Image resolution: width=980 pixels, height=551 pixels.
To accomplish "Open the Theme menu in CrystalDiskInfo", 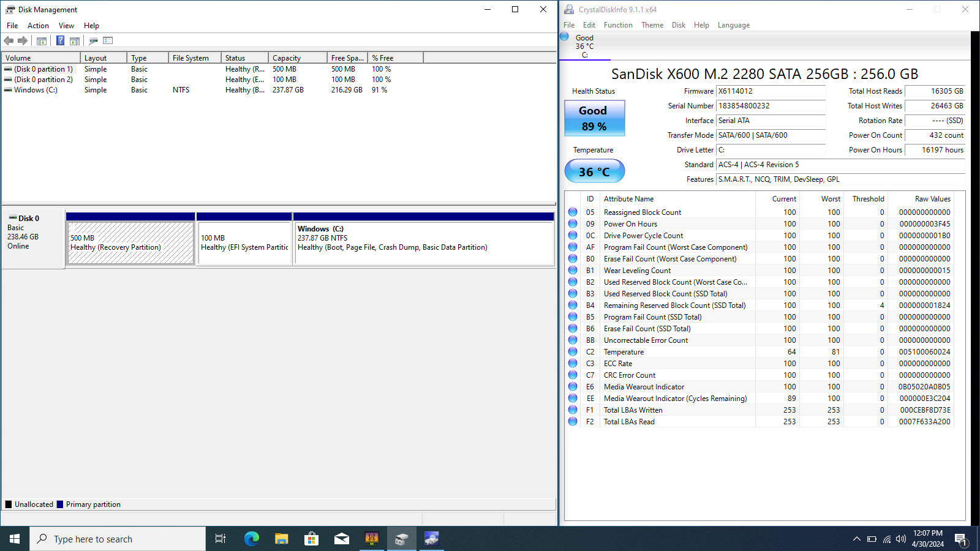I will [x=652, y=25].
